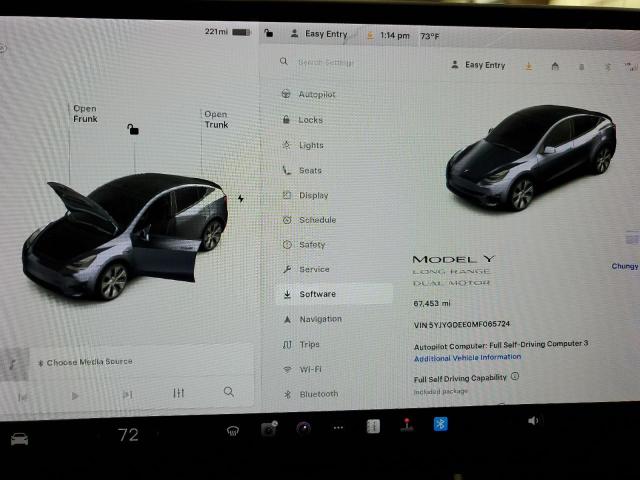Tap the time 1:14 pm in status bar
This screenshot has height=480, width=640.
tap(395, 36)
